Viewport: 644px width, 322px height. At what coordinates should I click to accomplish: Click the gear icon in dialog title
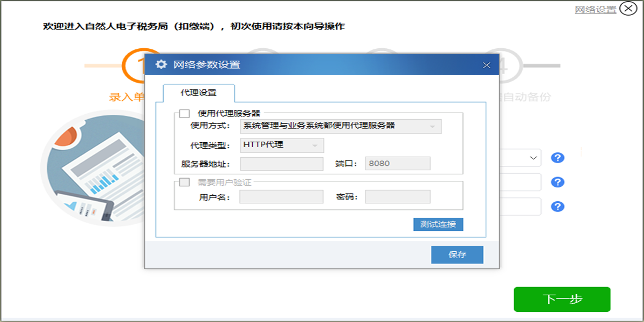coord(161,65)
